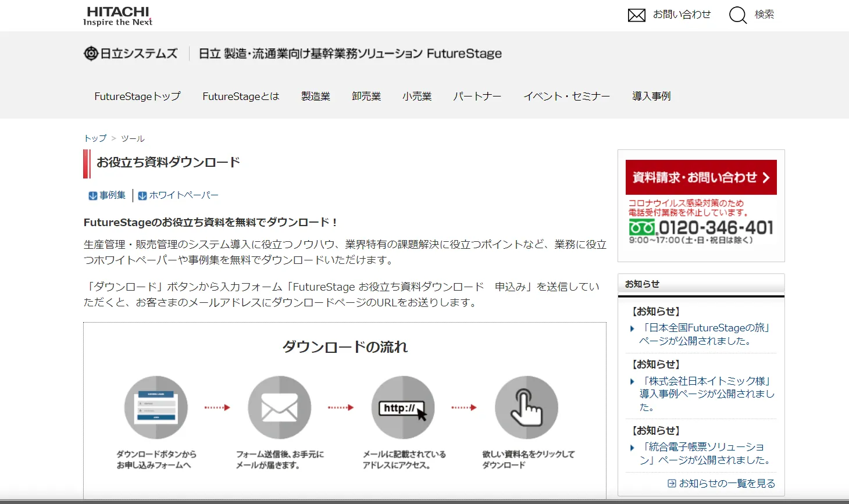The width and height of the screenshot is (849, 504).
Task: Open the 統合電子帳票ソリューション news link
Action: [x=705, y=453]
